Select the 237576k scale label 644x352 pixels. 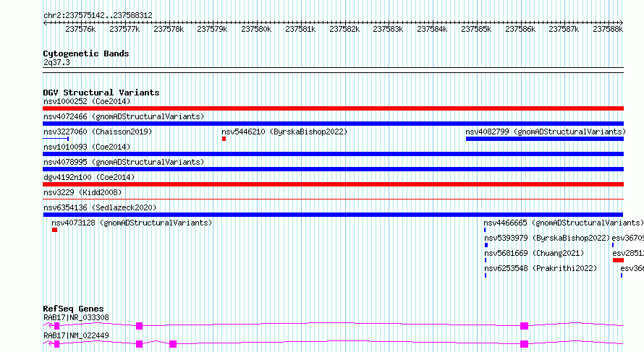pos(80,29)
